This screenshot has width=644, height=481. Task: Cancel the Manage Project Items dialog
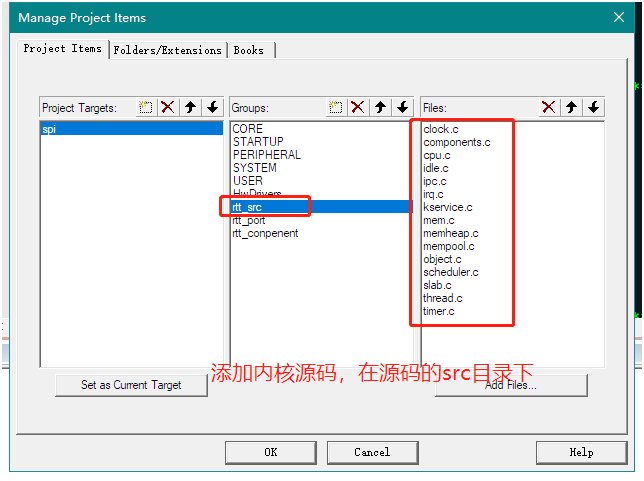point(373,453)
